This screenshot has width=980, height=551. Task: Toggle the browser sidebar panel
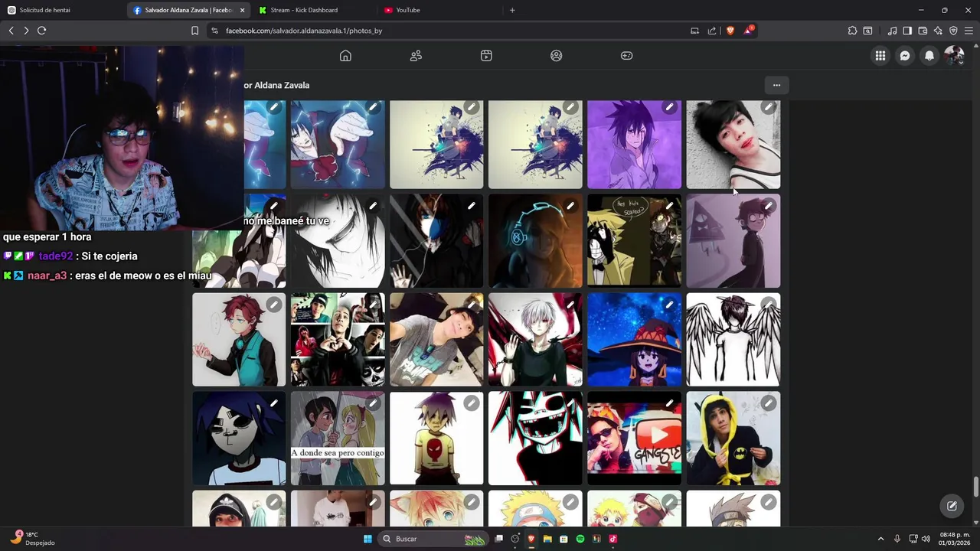907,31
